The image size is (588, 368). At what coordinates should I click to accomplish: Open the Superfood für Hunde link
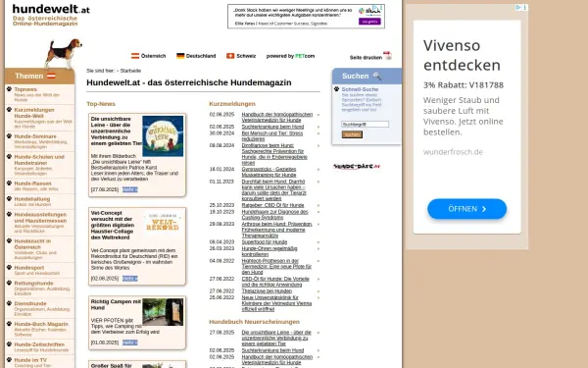265,241
